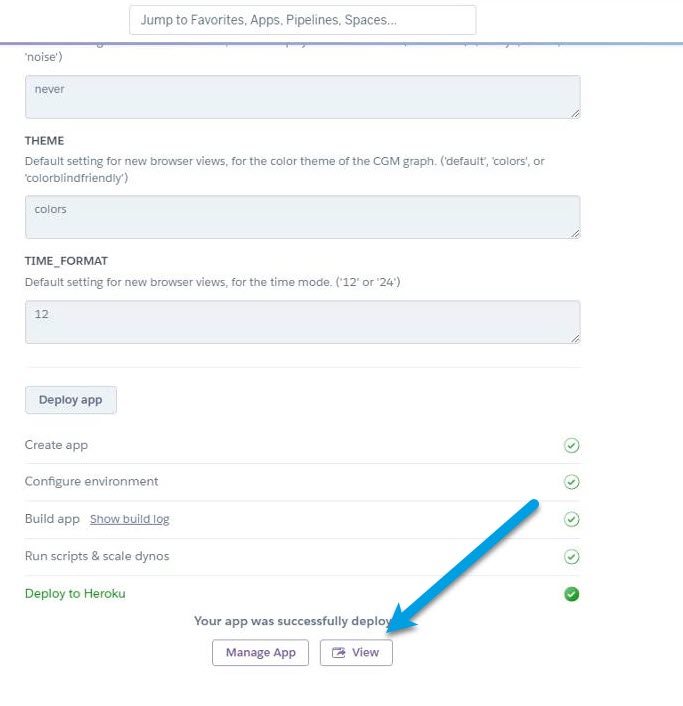This screenshot has height=706, width=683.
Task: Select the 'Create app' step label
Action: (x=56, y=446)
